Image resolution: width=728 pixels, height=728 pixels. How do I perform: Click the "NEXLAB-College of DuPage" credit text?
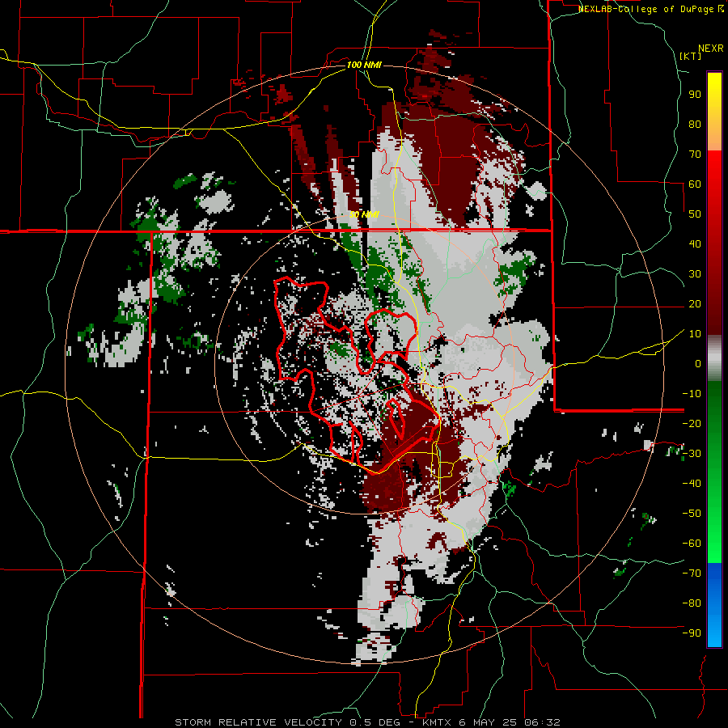(647, 9)
